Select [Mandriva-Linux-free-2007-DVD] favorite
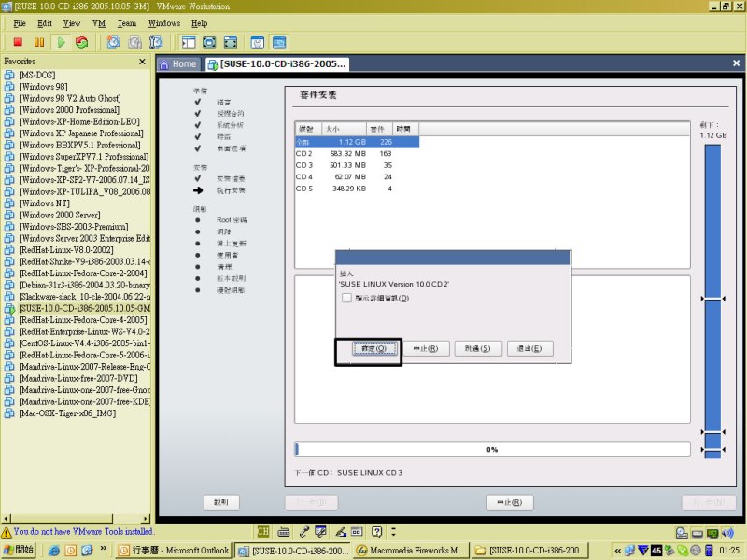 coord(78,379)
